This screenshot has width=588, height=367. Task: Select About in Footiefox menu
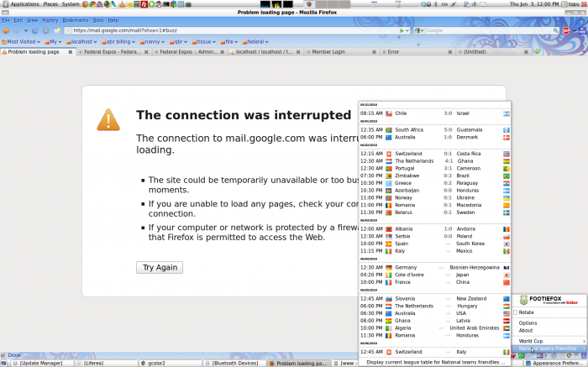[x=526, y=330]
